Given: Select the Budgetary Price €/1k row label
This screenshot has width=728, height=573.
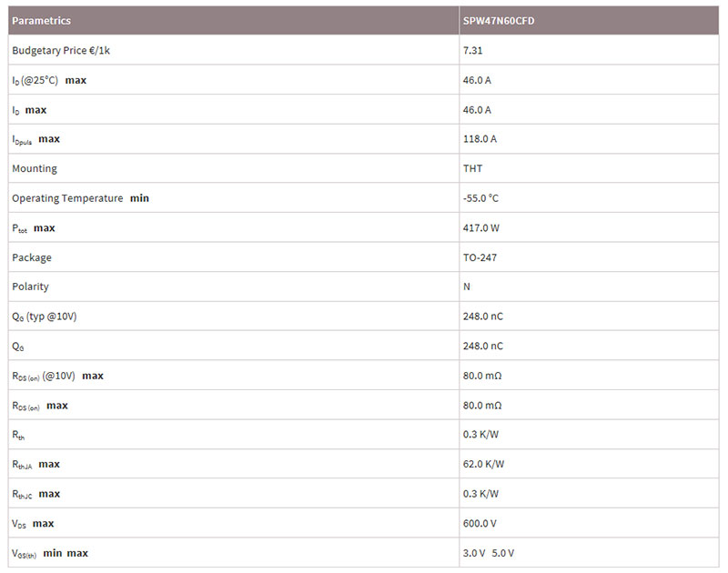Looking at the screenshot, I should tap(61, 51).
